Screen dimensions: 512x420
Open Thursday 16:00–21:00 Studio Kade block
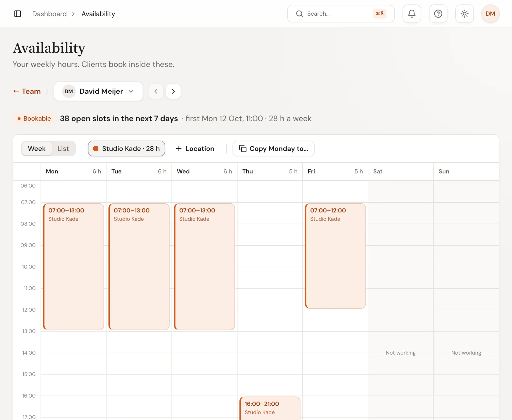tap(270, 408)
